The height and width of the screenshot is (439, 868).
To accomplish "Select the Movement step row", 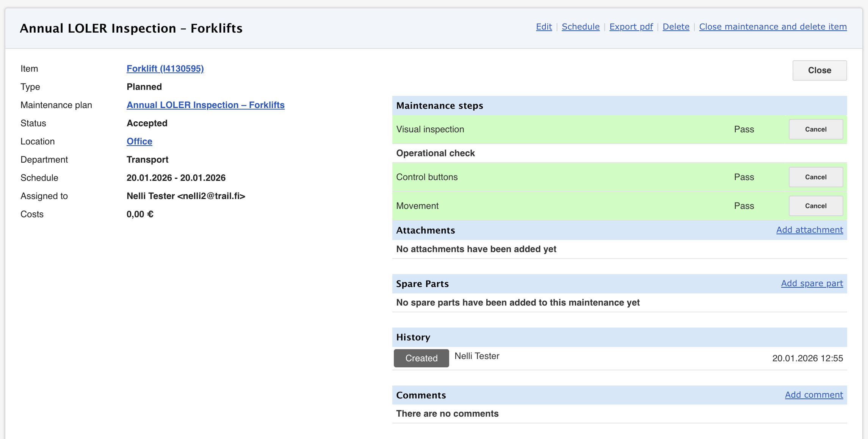I will [x=531, y=206].
